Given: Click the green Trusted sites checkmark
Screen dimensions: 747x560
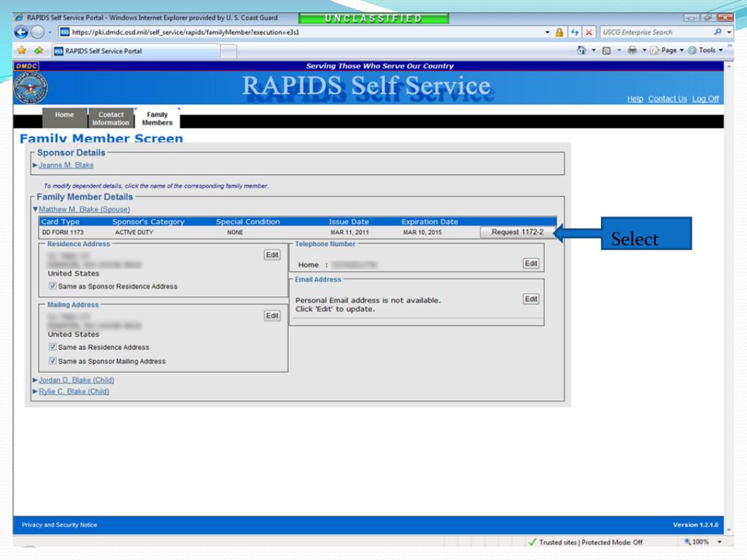Looking at the screenshot, I should tap(532, 542).
